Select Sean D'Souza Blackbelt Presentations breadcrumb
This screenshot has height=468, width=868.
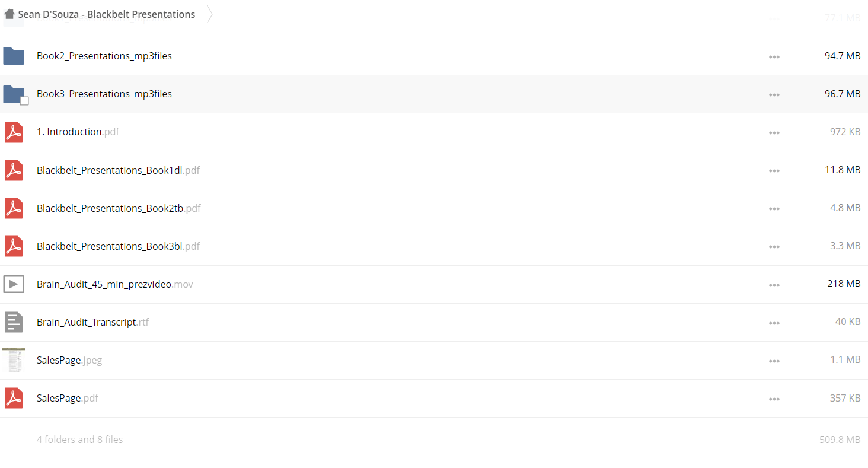click(107, 14)
